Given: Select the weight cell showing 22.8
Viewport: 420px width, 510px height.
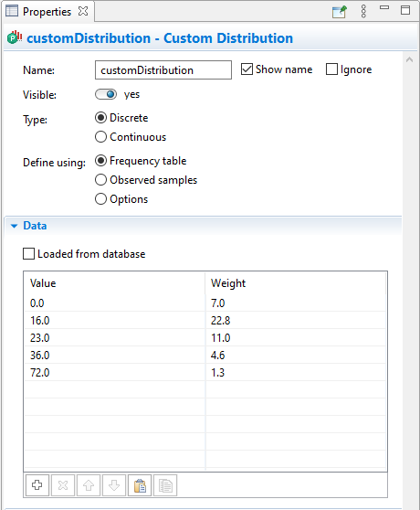Looking at the screenshot, I should point(296,321).
